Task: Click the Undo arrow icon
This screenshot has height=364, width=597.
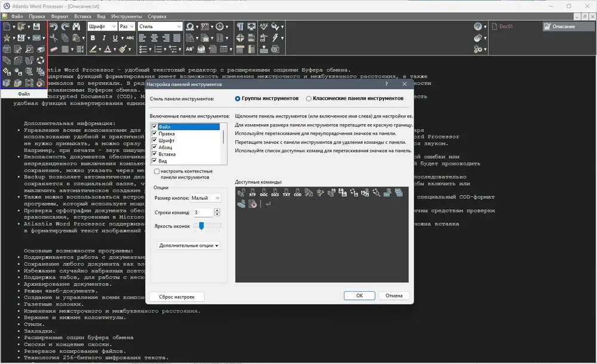Action: click(x=53, y=26)
